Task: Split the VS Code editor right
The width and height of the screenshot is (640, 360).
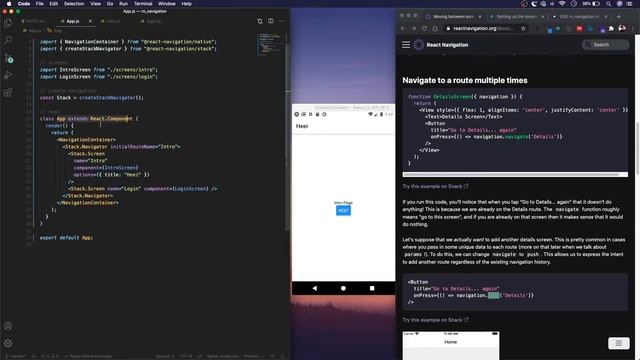Action: tap(271, 21)
